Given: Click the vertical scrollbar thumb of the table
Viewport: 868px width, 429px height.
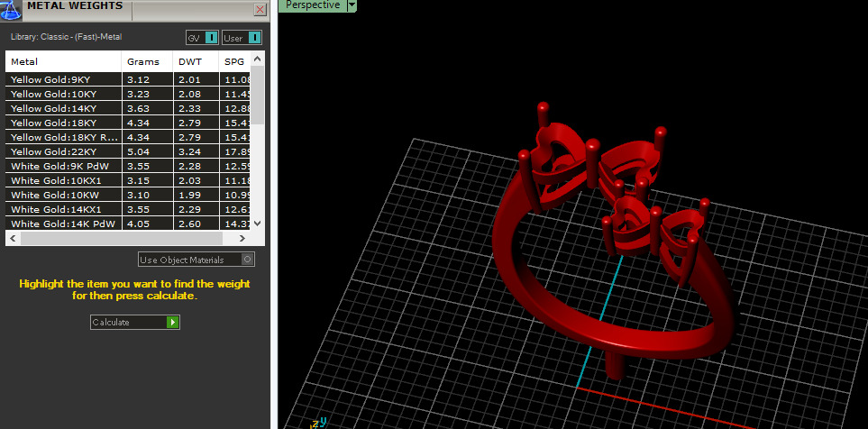Looking at the screenshot, I should tap(258, 96).
